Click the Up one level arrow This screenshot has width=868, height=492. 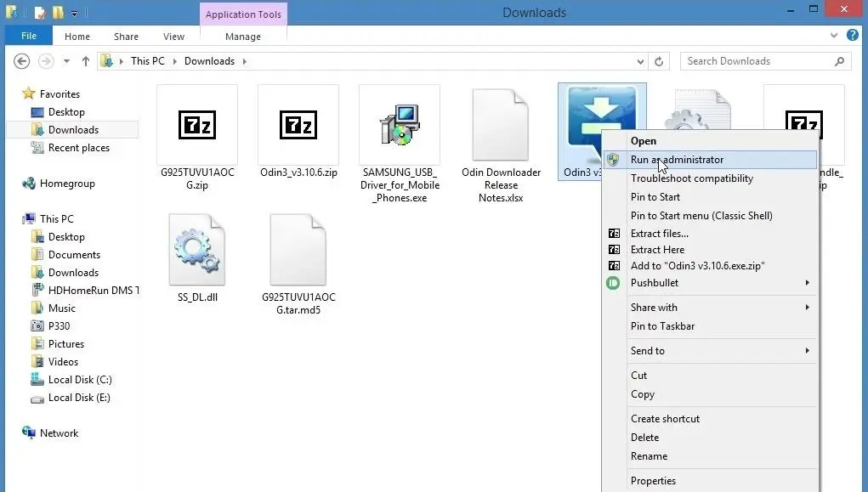tap(86, 61)
